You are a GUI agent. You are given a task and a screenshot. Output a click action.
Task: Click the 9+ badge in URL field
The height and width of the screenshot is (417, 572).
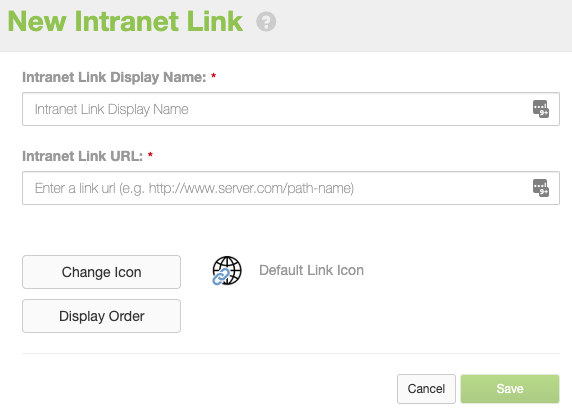[544, 192]
